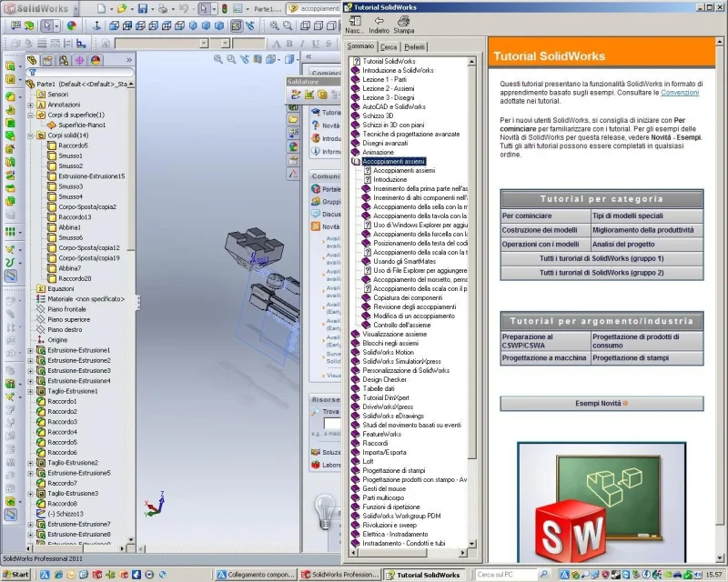728x582 pixels.
Task: Expand the Taglio-Estrusione1 feature node
Action: 30,391
